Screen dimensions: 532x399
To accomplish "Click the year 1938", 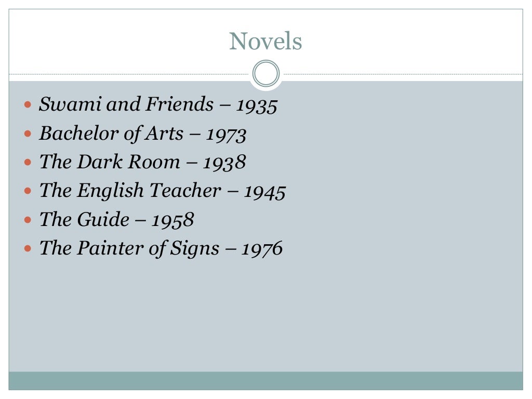I will pyautogui.click(x=224, y=163).
